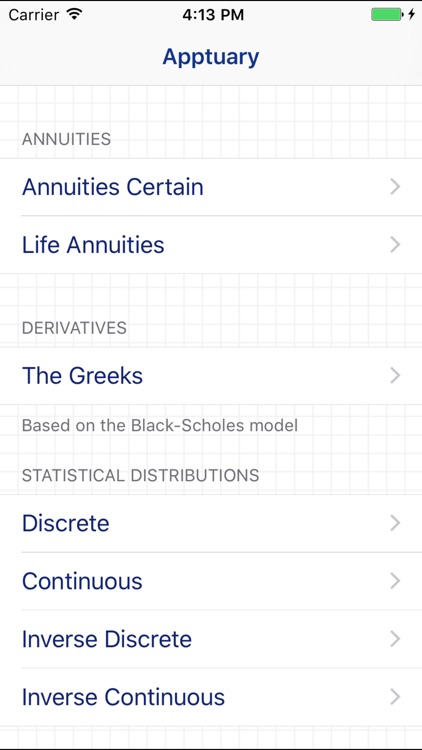Tap the green battery icon
422x750 pixels.
pyautogui.click(x=388, y=14)
